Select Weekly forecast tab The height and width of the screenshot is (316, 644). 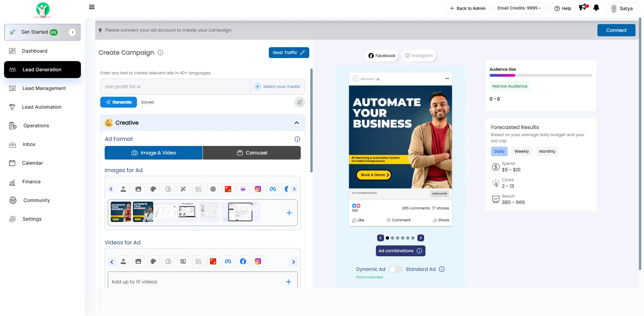click(521, 151)
